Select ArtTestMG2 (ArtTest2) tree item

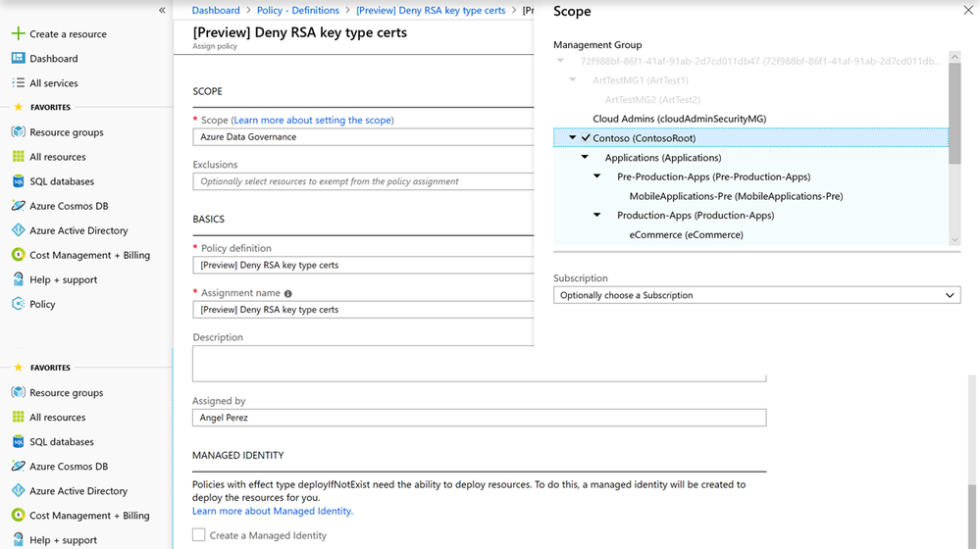coord(652,99)
